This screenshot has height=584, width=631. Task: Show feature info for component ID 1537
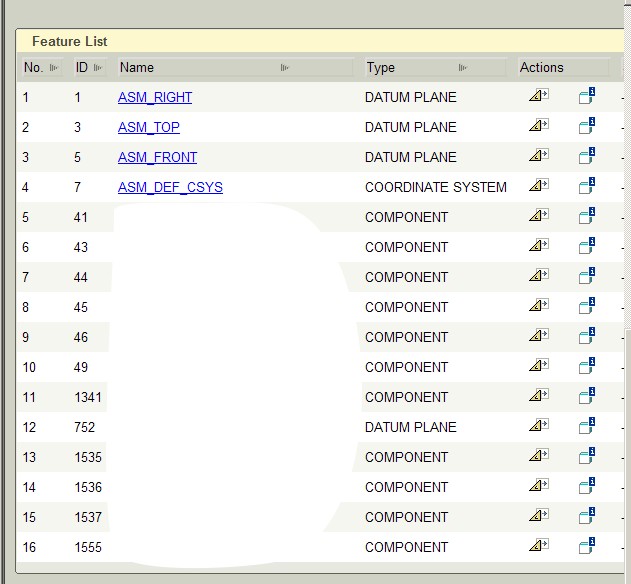pyautogui.click(x=587, y=516)
